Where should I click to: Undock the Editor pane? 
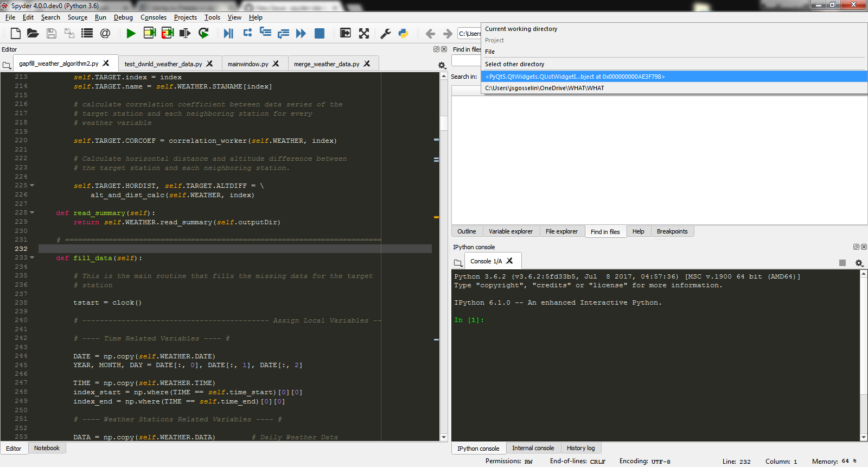[x=436, y=49]
